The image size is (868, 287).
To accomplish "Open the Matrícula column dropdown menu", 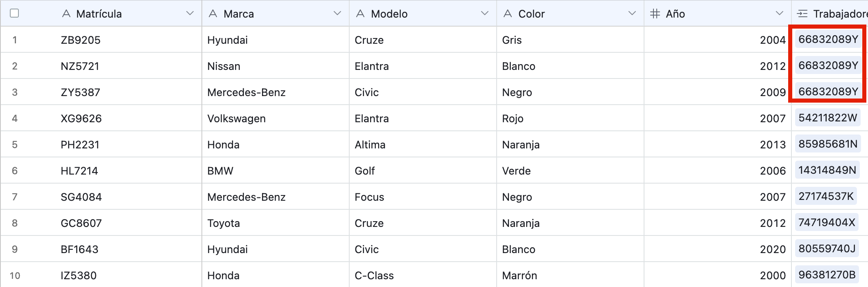I will click(x=190, y=13).
